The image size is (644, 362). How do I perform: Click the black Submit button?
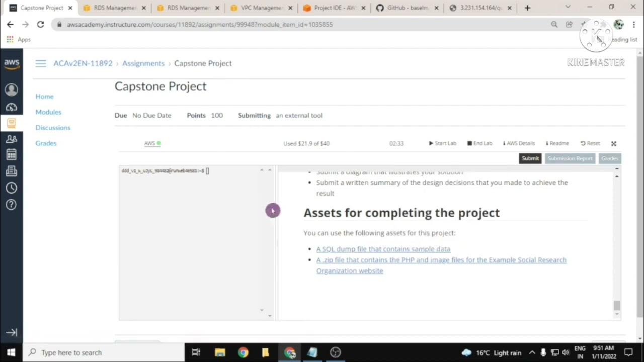pyautogui.click(x=530, y=158)
